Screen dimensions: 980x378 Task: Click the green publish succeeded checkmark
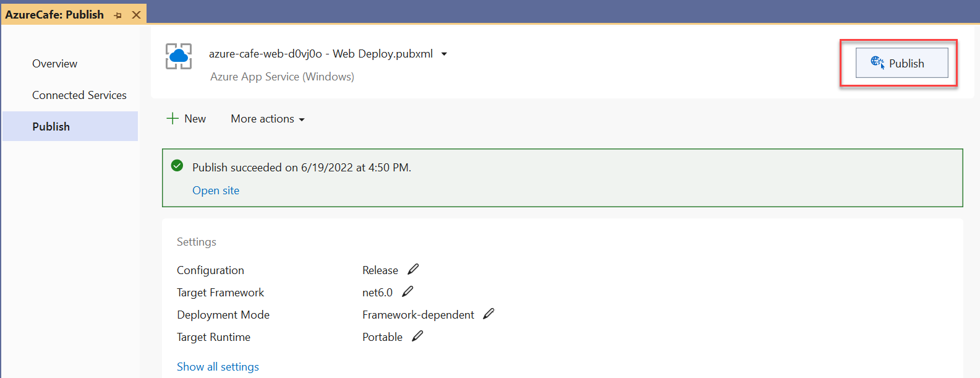[x=177, y=165]
